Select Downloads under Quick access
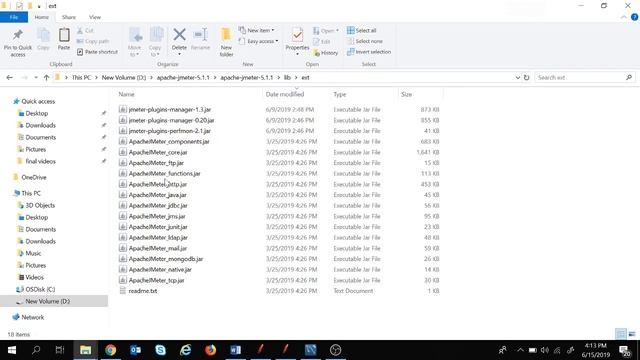Screen dimensions: 640x360 pos(40,125)
